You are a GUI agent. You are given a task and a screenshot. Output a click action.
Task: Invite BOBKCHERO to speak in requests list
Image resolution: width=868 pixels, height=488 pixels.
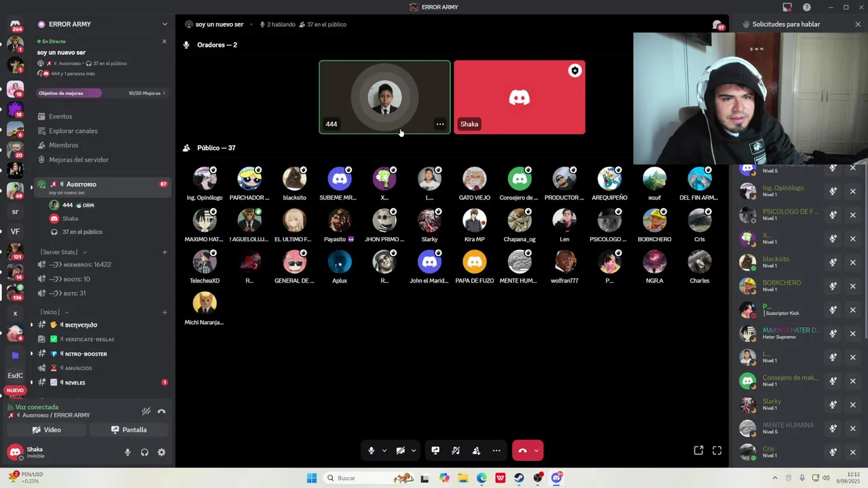coord(833,286)
